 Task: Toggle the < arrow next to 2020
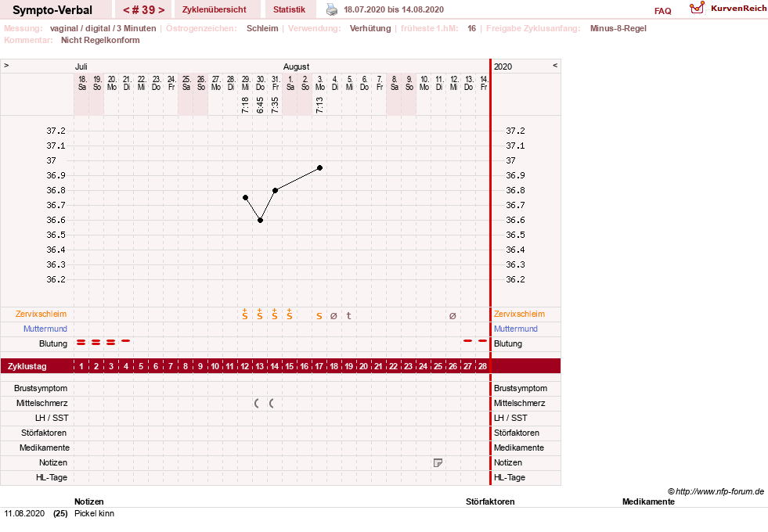[555, 65]
